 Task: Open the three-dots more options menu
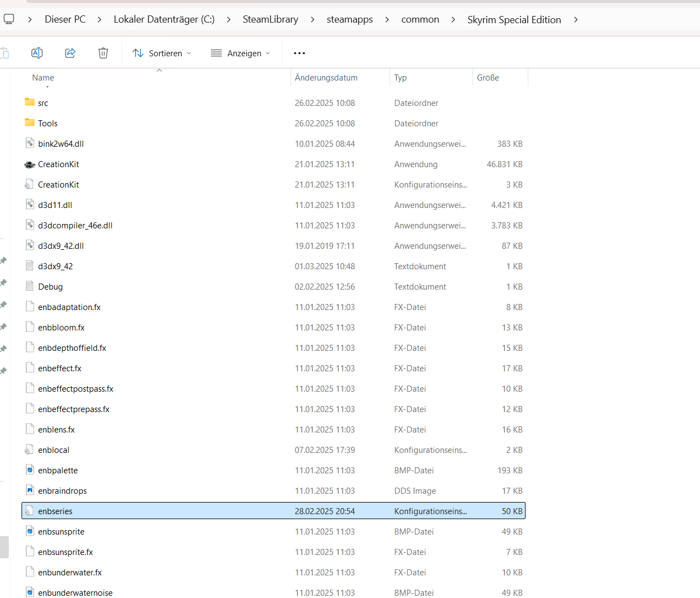tap(299, 53)
